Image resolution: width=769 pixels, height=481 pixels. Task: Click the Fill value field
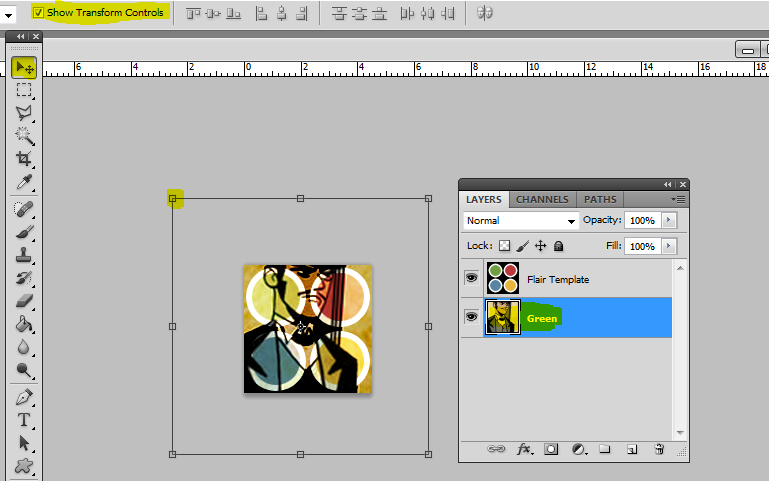[642, 246]
